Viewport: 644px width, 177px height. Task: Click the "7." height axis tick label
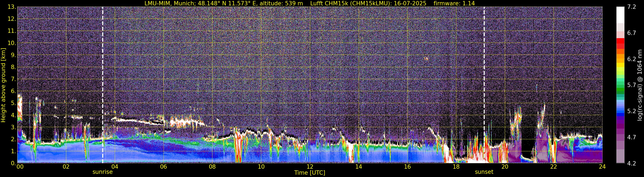pos(13,79)
